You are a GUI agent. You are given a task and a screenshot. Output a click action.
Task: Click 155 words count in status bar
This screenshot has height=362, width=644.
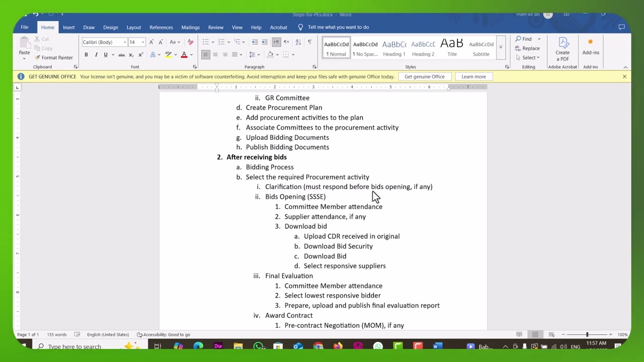[x=57, y=334]
